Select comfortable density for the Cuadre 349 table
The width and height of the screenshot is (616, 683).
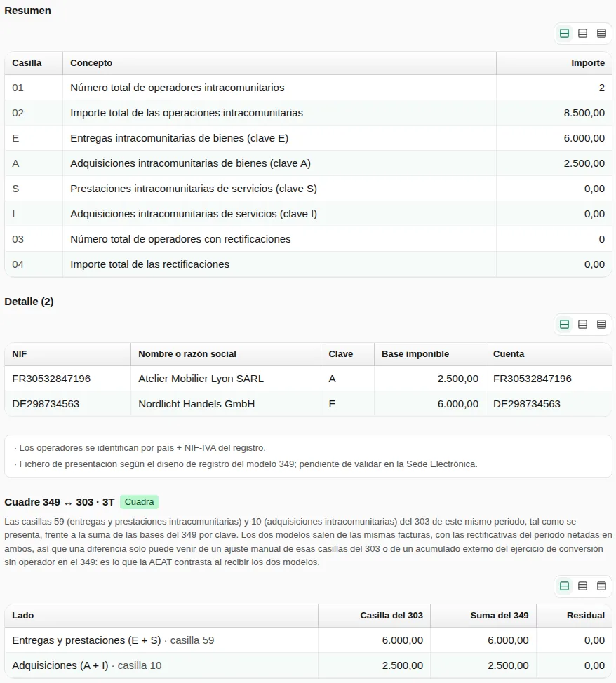pyautogui.click(x=564, y=586)
